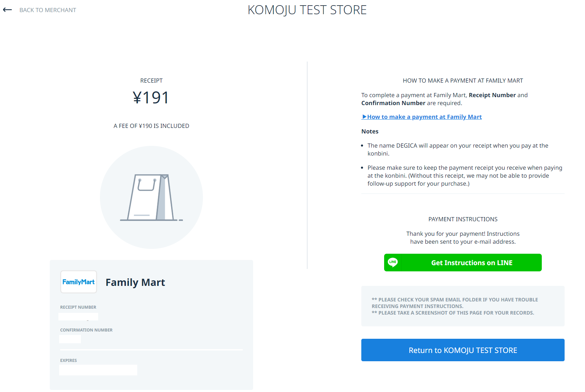
Task: Click the fee of ¥190 included text
Action: (151, 126)
